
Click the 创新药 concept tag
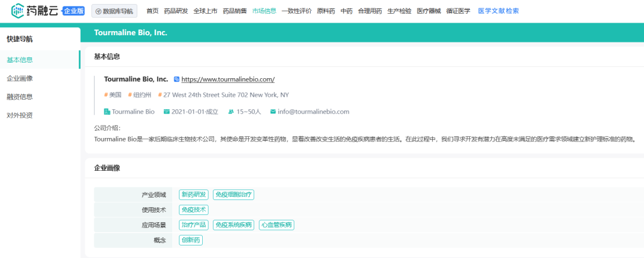191,240
